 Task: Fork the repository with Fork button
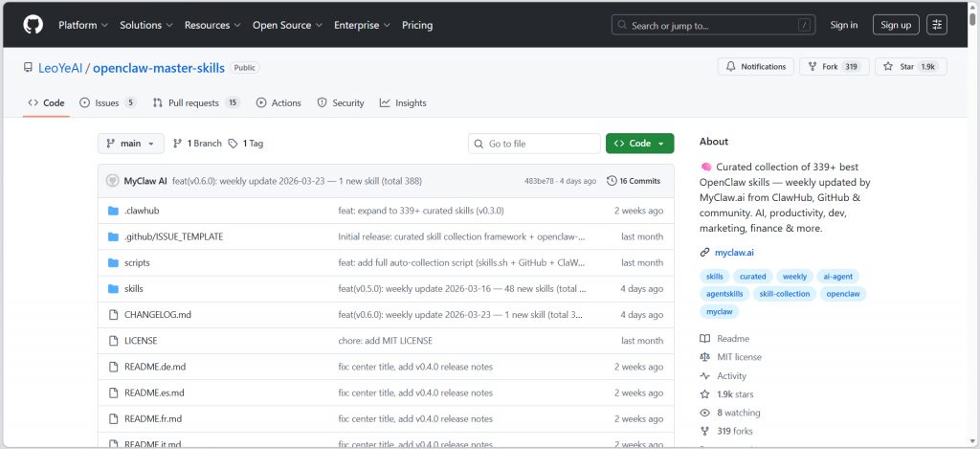tap(835, 66)
